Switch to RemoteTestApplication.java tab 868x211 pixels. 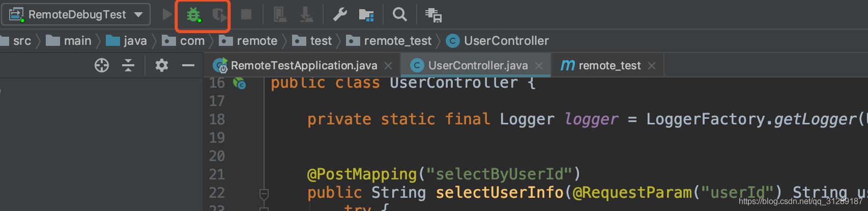click(304, 66)
